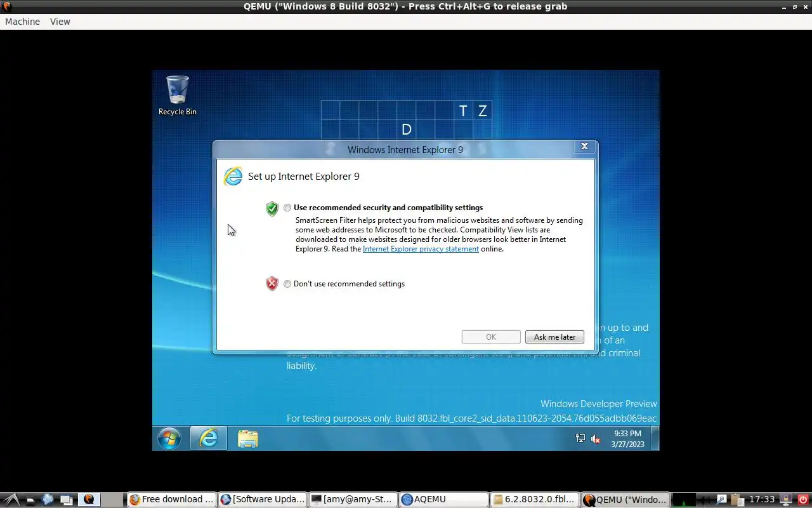Click the network status tray icon
812x508 pixels.
coord(580,438)
